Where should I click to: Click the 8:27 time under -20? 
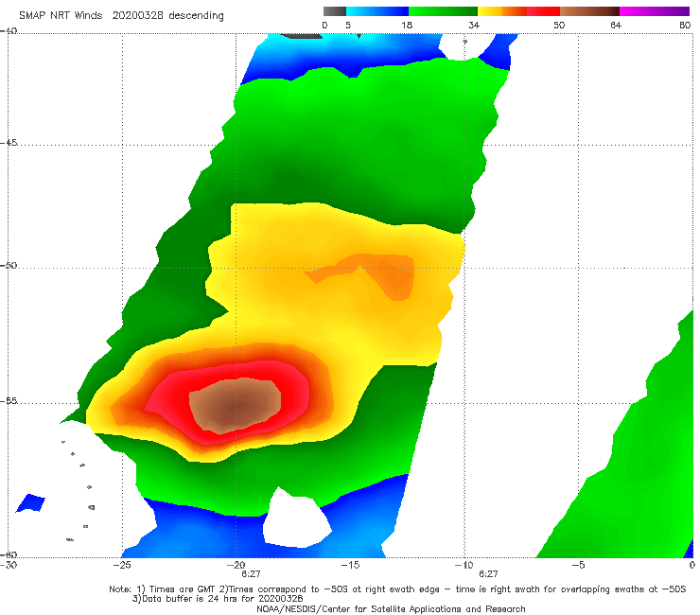(x=251, y=574)
